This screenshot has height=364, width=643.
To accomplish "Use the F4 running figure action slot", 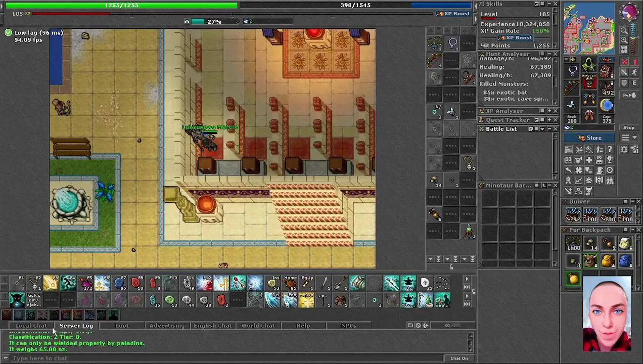I will click(x=68, y=283).
